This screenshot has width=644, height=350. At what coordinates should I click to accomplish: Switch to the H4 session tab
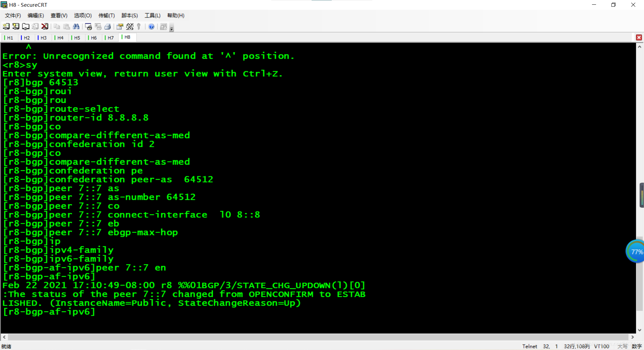[59, 38]
